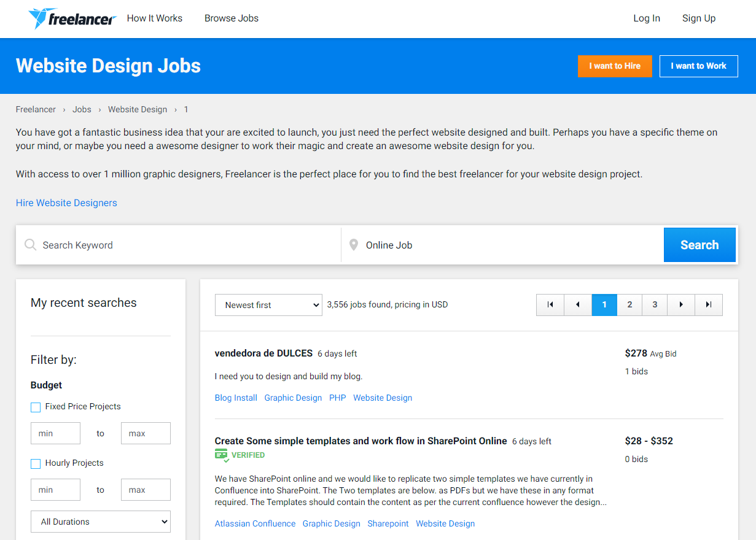Go to previous results page
This screenshot has height=540, width=756.
577,305
